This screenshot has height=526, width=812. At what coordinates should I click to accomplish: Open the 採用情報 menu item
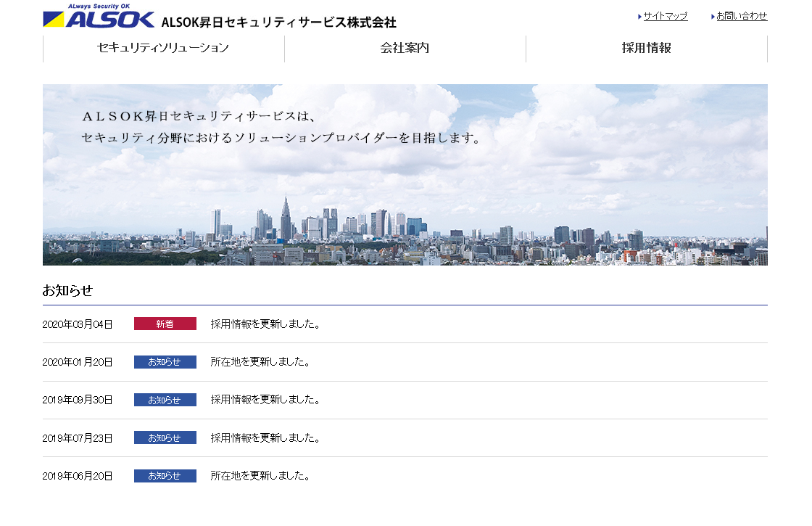coord(647,48)
